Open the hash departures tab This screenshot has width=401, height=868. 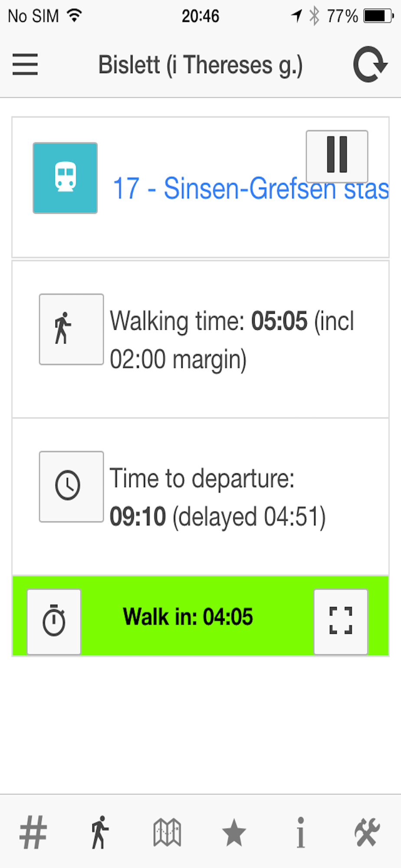pyautogui.click(x=33, y=832)
